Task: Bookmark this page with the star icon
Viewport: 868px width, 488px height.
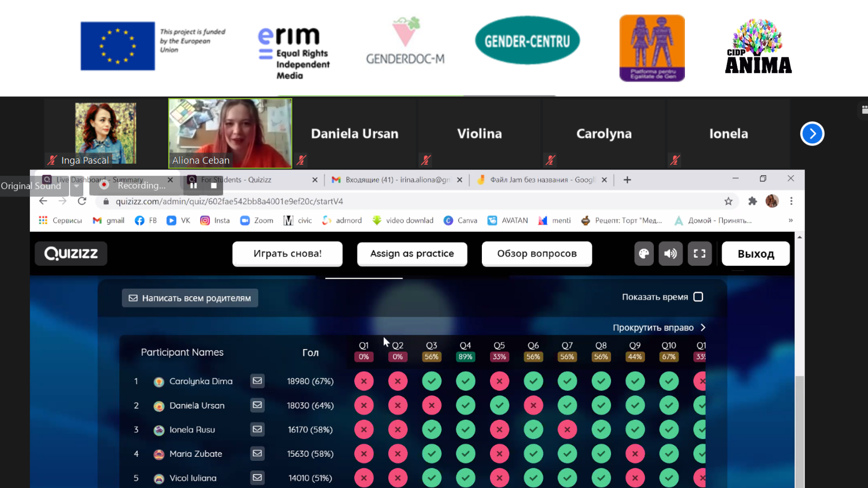Action: coord(728,202)
